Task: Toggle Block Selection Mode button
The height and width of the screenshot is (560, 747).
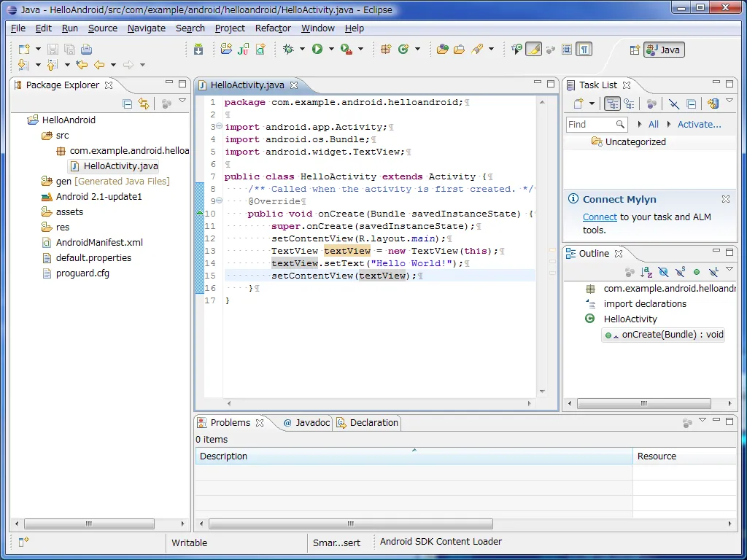Action: point(567,50)
